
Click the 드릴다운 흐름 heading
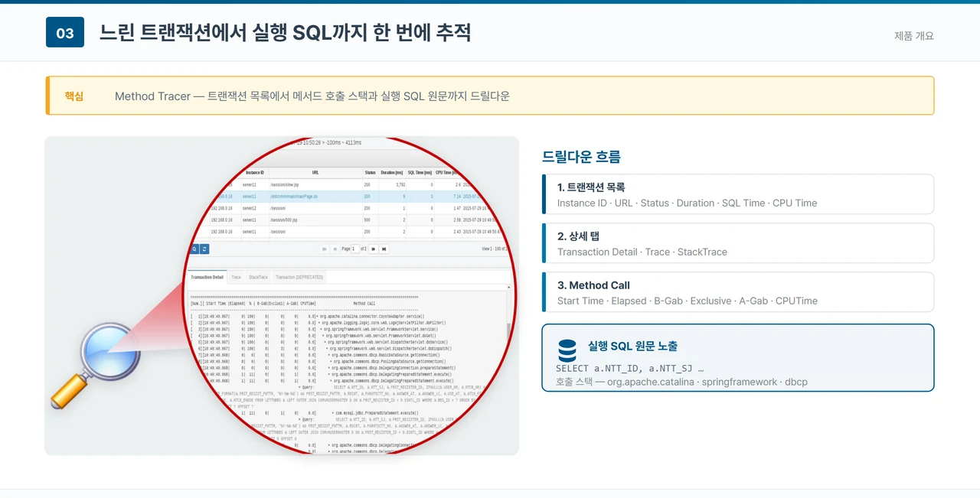pos(581,157)
